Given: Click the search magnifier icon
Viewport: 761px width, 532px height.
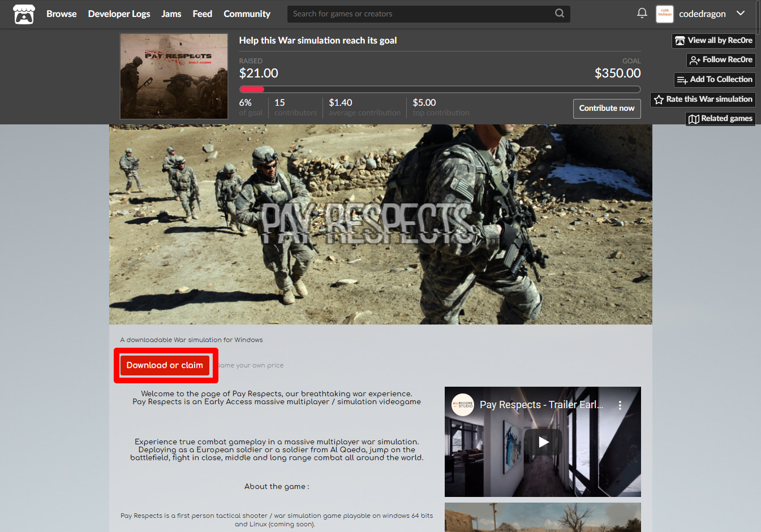Looking at the screenshot, I should tap(560, 14).
